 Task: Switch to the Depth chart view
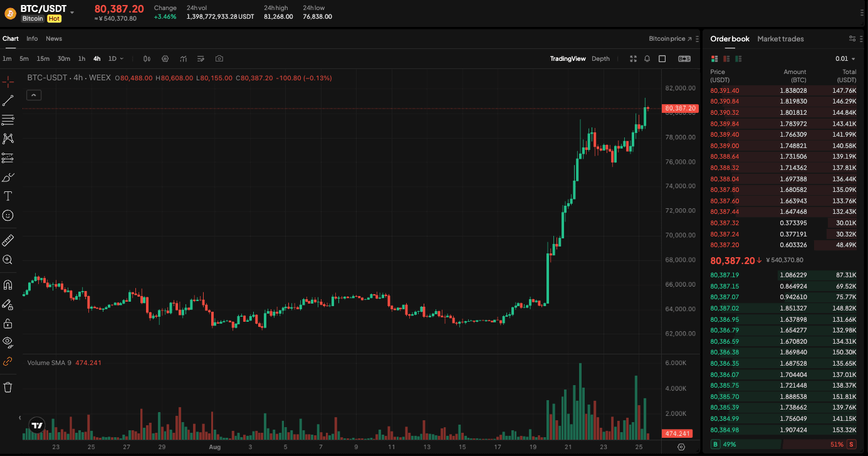[600, 59]
